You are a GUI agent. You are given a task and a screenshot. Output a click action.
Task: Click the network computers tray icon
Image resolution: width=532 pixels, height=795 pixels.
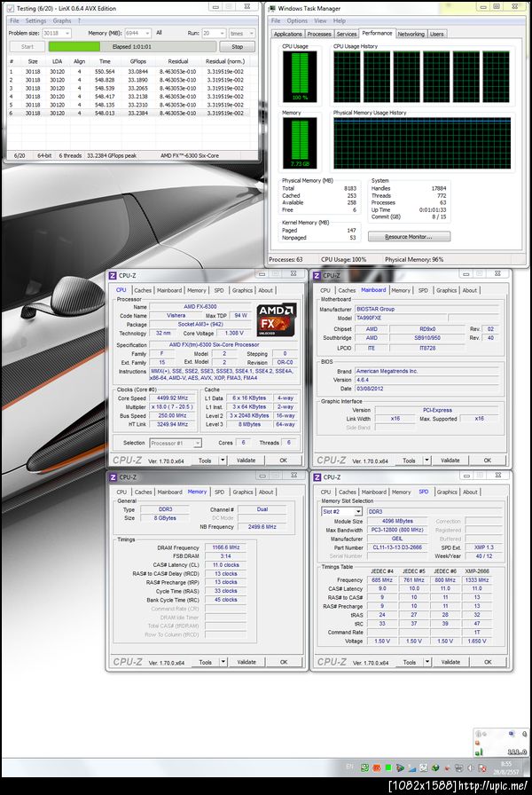458,767
